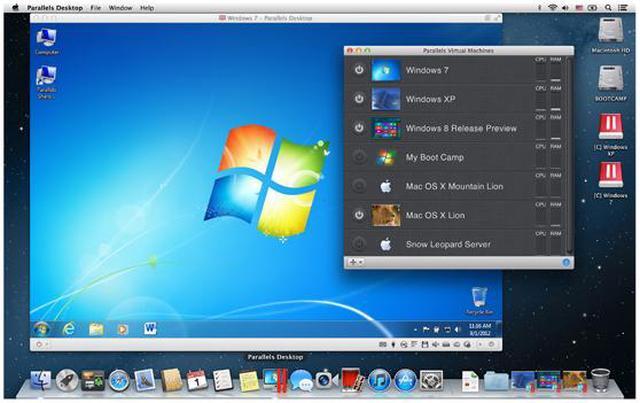Open the [C] Windows XP Parallels volume
Screen dimensions: 640x403
611,134
